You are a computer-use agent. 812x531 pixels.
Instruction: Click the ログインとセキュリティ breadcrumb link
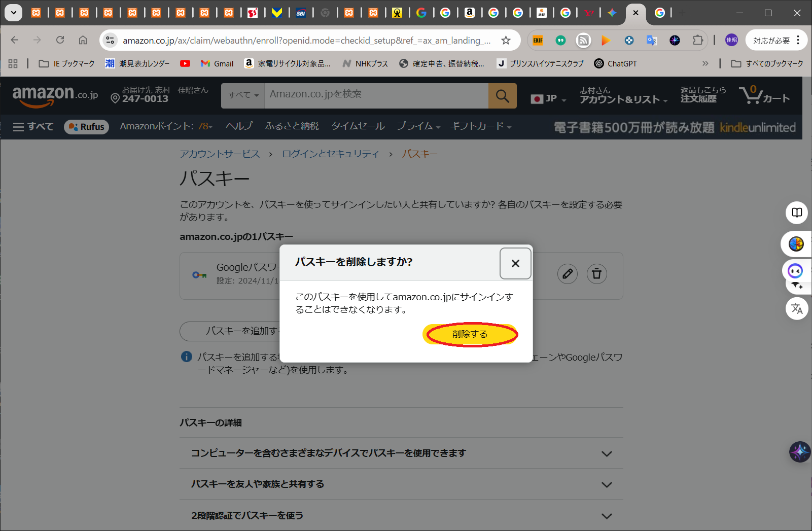330,154
